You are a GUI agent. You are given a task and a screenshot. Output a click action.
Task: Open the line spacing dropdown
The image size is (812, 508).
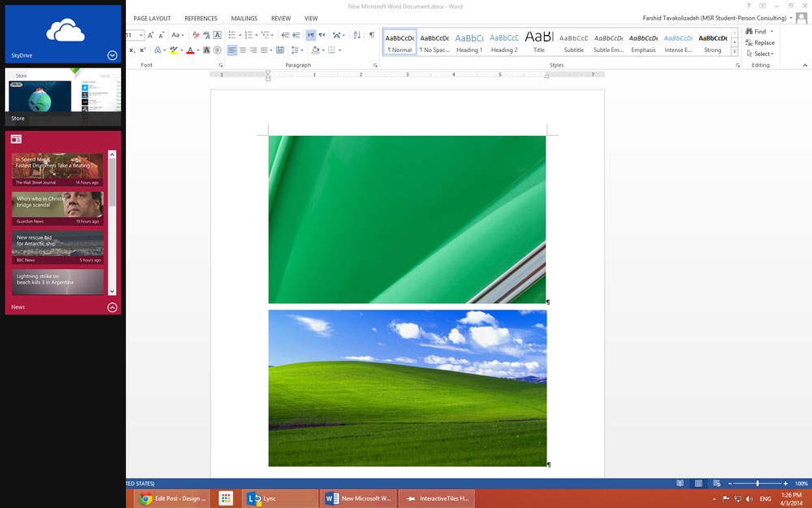tap(296, 50)
